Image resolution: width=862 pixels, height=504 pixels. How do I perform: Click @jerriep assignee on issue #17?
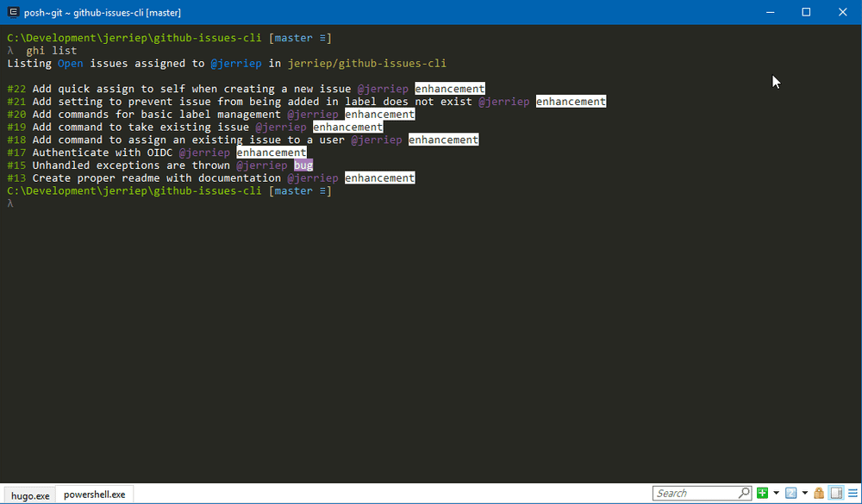[x=204, y=152]
